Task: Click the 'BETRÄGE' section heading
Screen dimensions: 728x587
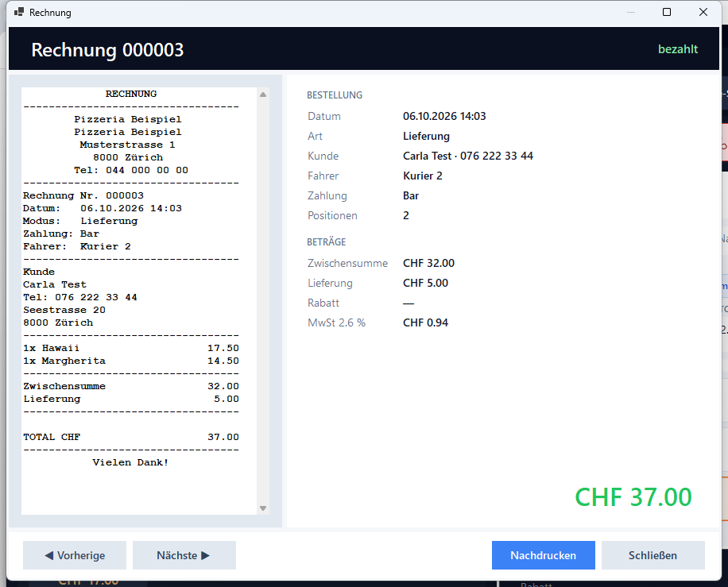Action: tap(327, 241)
